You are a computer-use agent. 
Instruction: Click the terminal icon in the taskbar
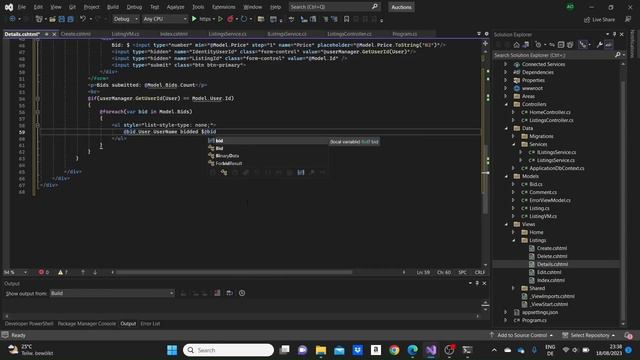coord(467,350)
